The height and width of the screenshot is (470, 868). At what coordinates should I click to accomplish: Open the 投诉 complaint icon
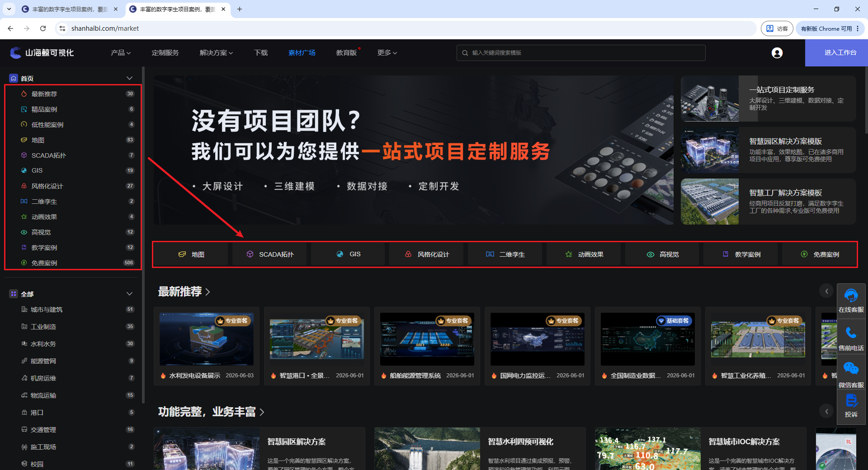(851, 400)
